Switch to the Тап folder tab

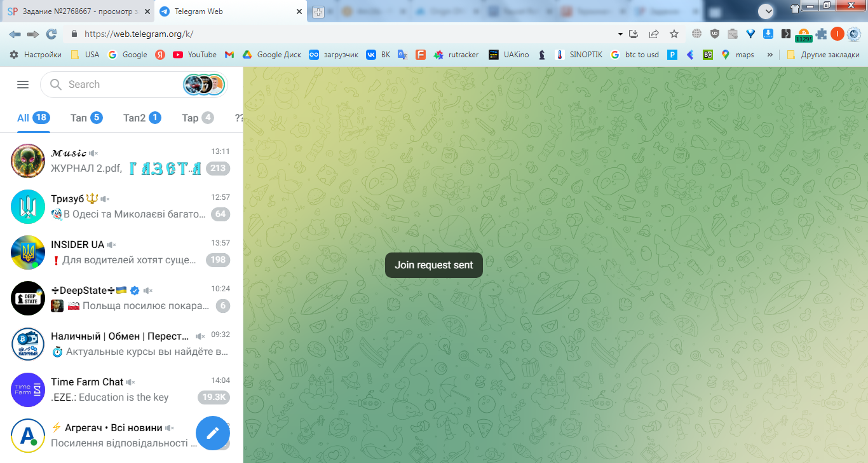[x=86, y=118]
